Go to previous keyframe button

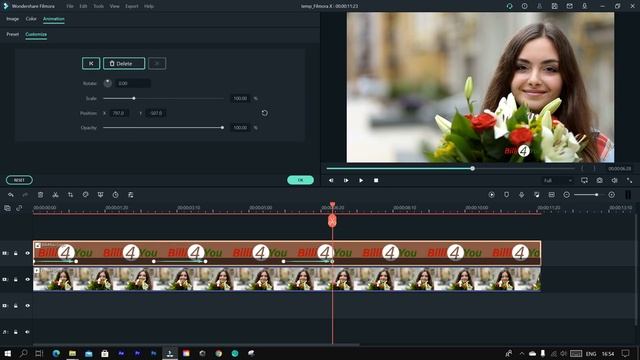tap(91, 64)
